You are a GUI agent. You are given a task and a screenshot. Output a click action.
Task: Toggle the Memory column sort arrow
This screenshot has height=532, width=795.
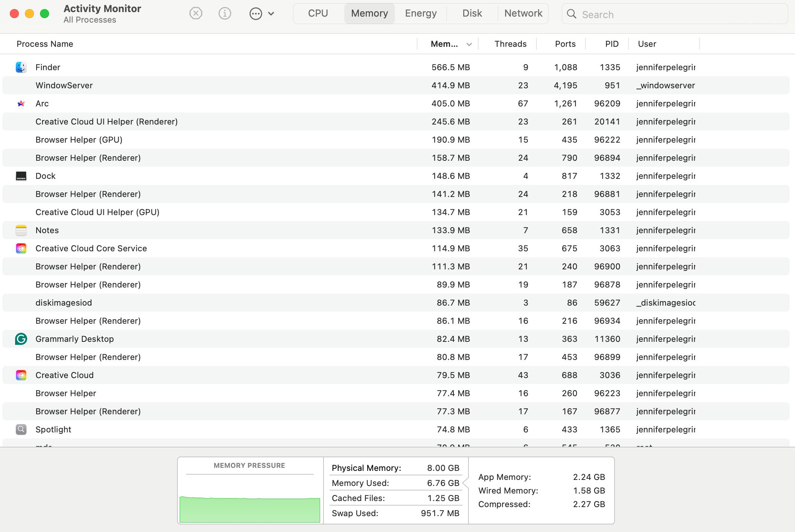tap(469, 44)
